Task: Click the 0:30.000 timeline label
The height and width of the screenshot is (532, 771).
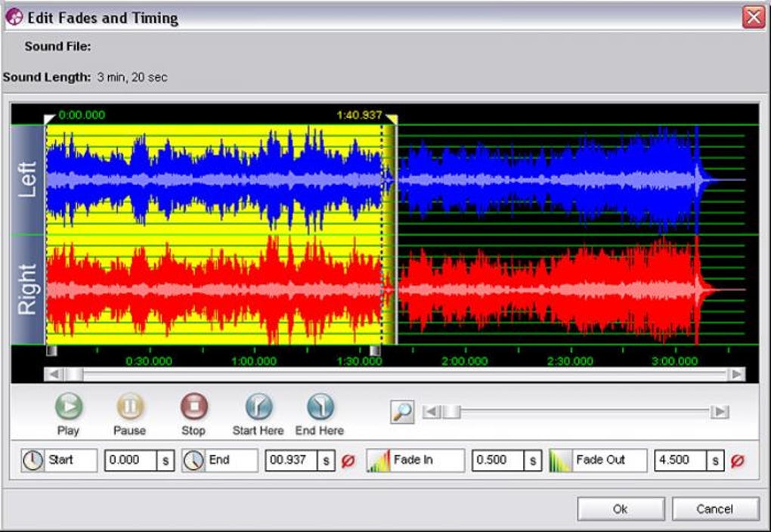Action: pos(149,361)
